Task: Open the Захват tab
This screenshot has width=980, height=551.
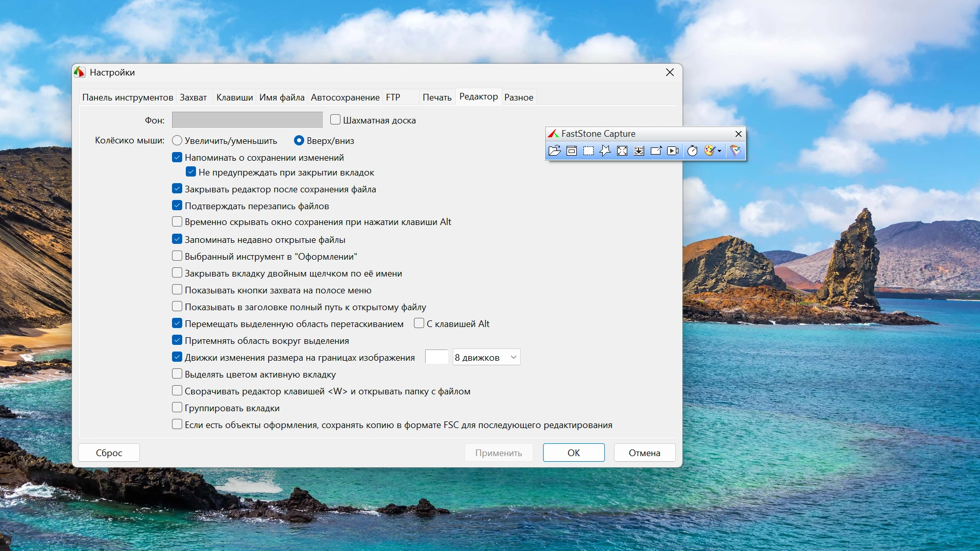Action: [x=193, y=97]
